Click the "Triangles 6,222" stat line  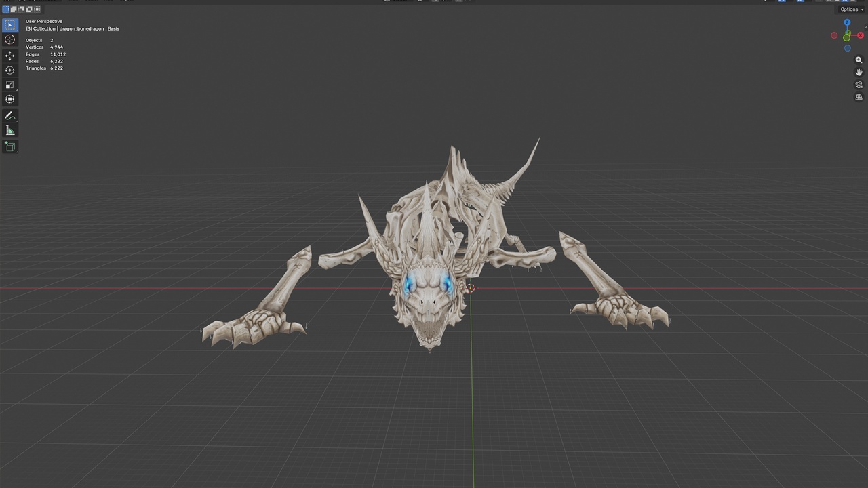45,68
